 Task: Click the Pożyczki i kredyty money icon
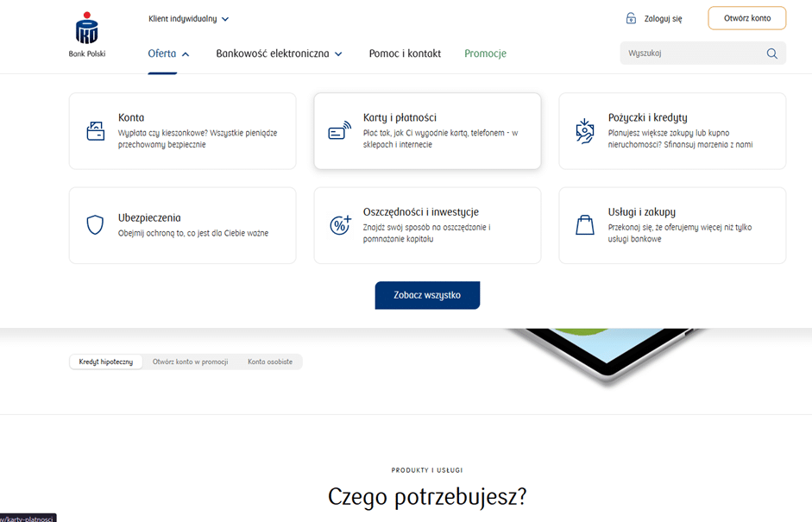coord(585,131)
